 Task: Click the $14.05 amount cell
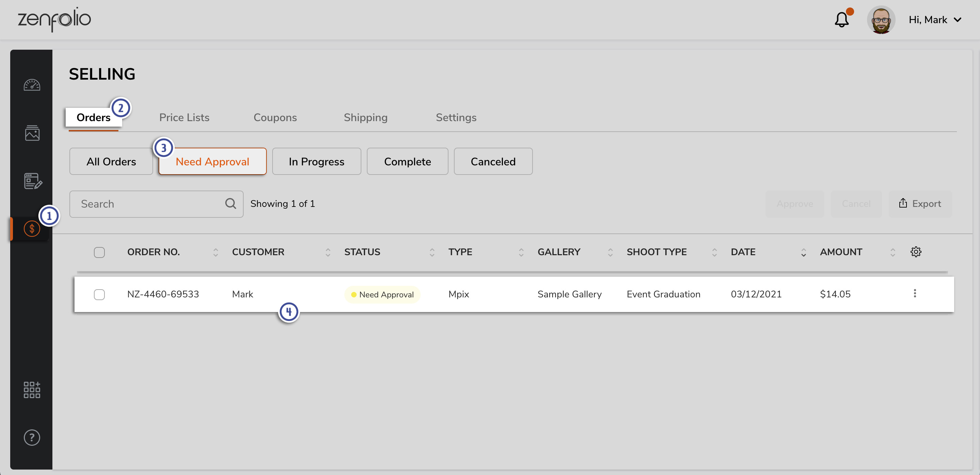tap(835, 294)
